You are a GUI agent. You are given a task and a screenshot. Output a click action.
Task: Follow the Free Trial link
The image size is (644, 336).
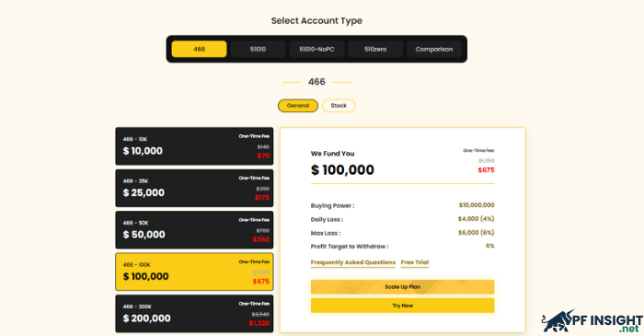pyautogui.click(x=415, y=262)
